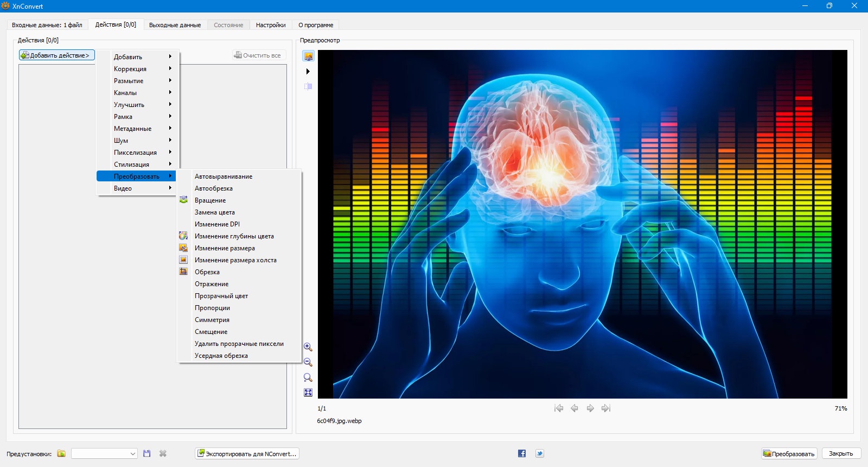Image resolution: width=868 pixels, height=467 pixels.
Task: Click the Преобразовать button at the bottom right
Action: pos(789,453)
